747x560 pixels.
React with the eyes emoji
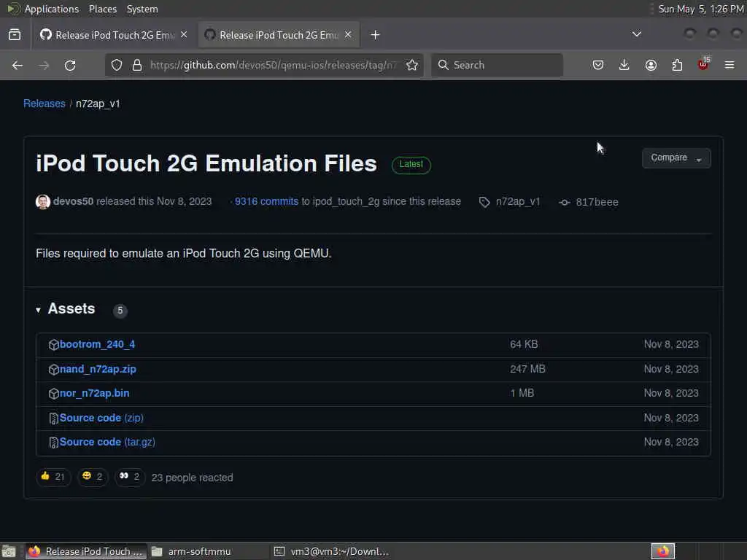coord(130,477)
